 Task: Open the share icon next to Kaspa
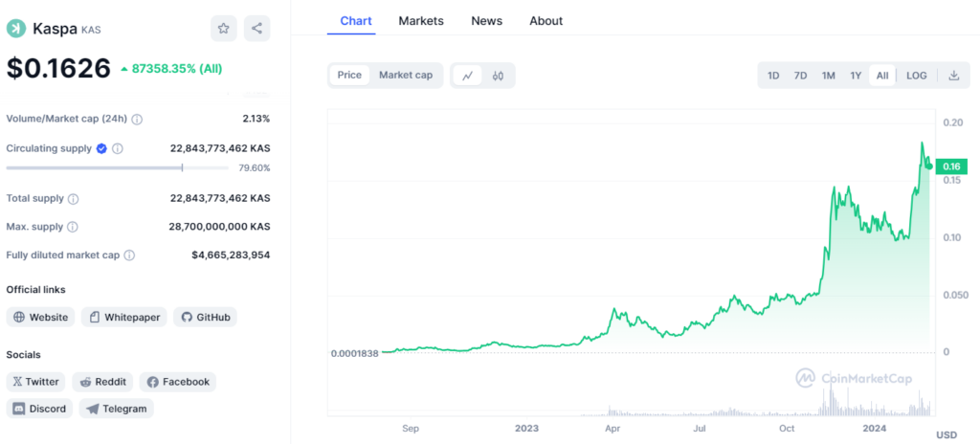point(256,28)
